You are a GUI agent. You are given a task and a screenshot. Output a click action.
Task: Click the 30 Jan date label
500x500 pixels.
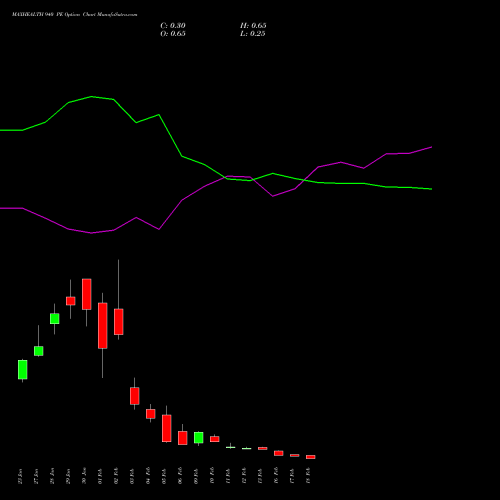84,476
